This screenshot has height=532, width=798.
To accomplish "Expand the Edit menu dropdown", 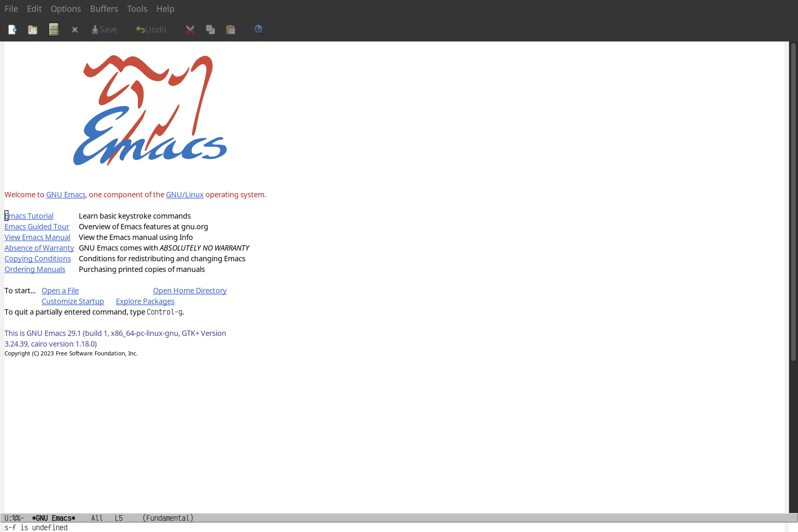I will pos(34,8).
